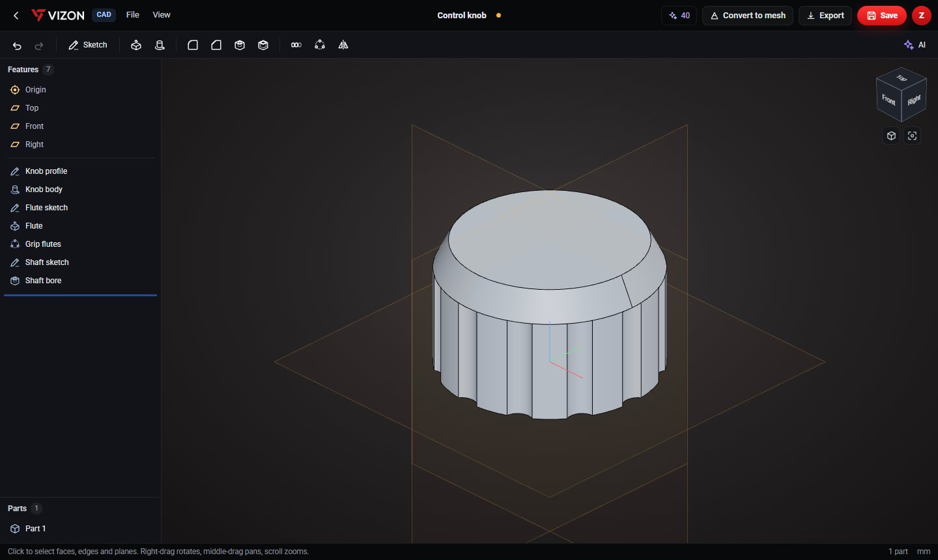Click the Redo arrow icon
938x560 pixels.
point(39,46)
